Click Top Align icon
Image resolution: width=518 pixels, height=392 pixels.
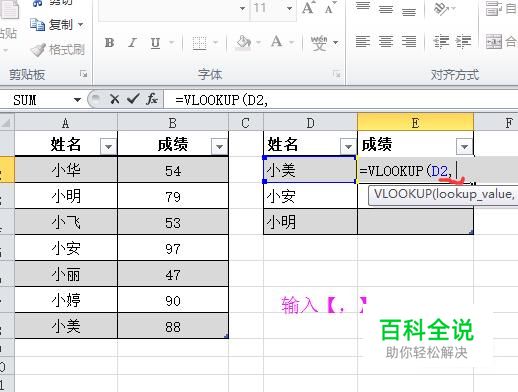(363, 7)
